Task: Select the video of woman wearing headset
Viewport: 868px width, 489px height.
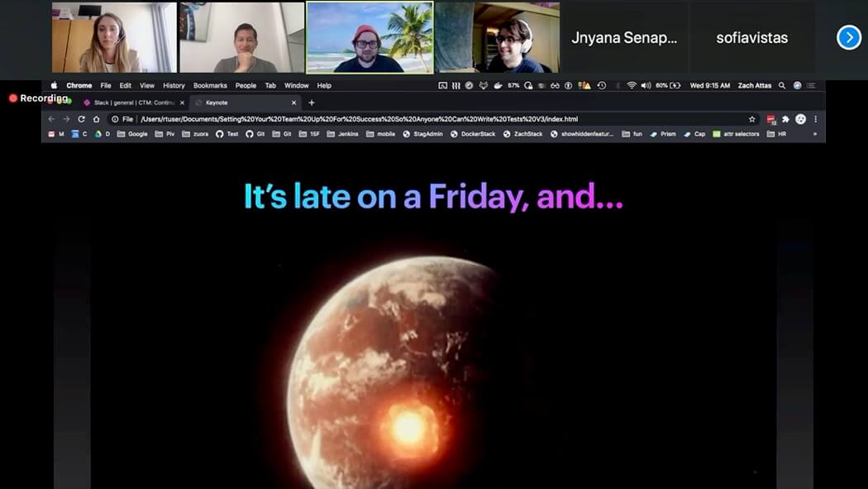Action: tap(115, 38)
